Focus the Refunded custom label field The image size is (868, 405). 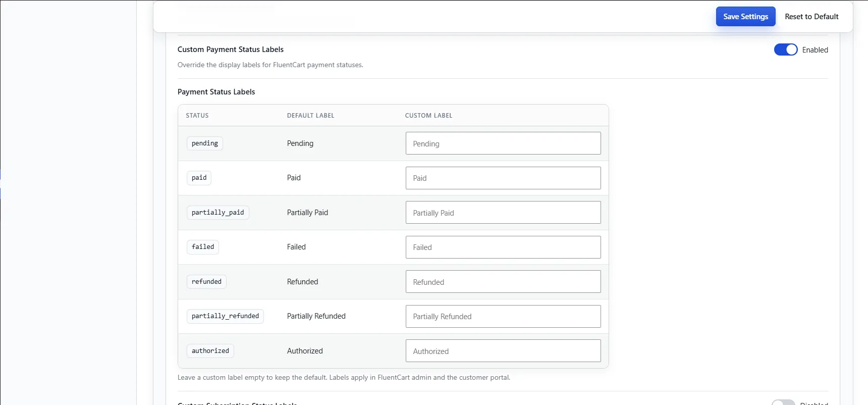coord(503,282)
